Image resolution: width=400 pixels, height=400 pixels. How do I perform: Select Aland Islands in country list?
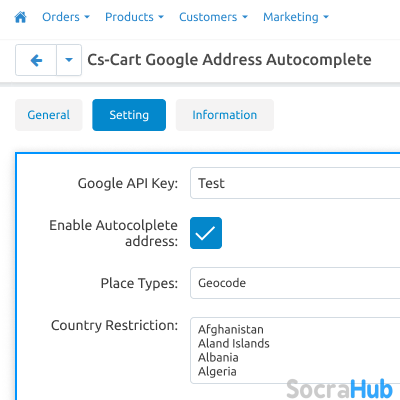point(234,343)
